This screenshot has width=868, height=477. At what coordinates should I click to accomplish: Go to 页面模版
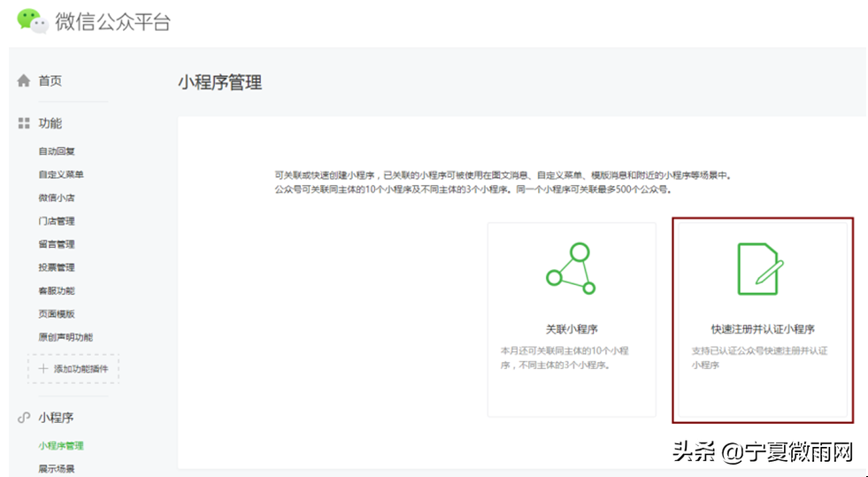coord(57,314)
